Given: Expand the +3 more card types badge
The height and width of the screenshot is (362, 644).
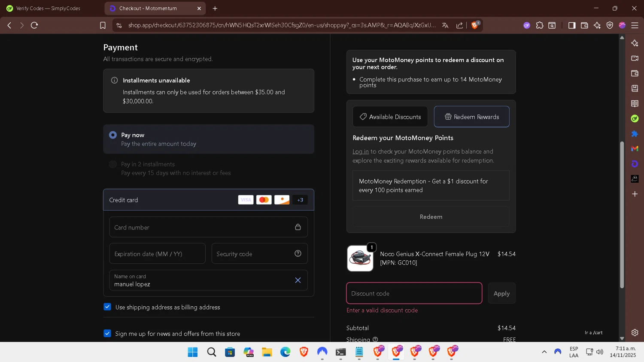Looking at the screenshot, I should click(300, 200).
